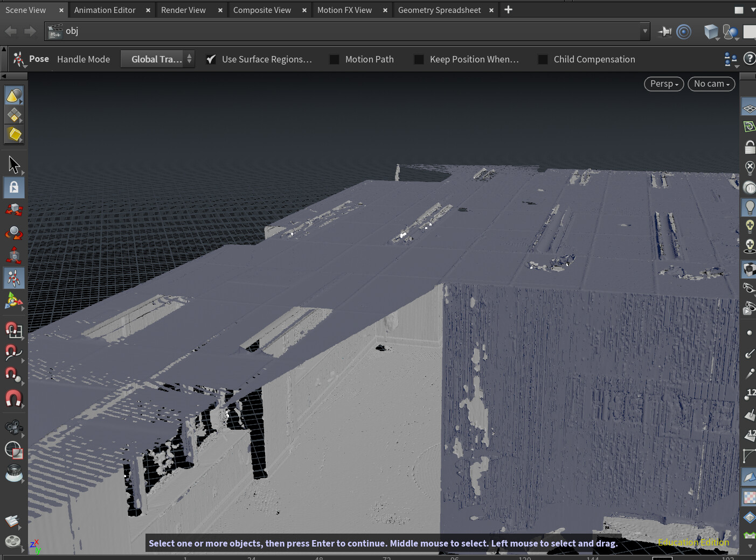Click the render clapboard icon near bottom left
The width and height of the screenshot is (756, 560).
[x=13, y=520]
